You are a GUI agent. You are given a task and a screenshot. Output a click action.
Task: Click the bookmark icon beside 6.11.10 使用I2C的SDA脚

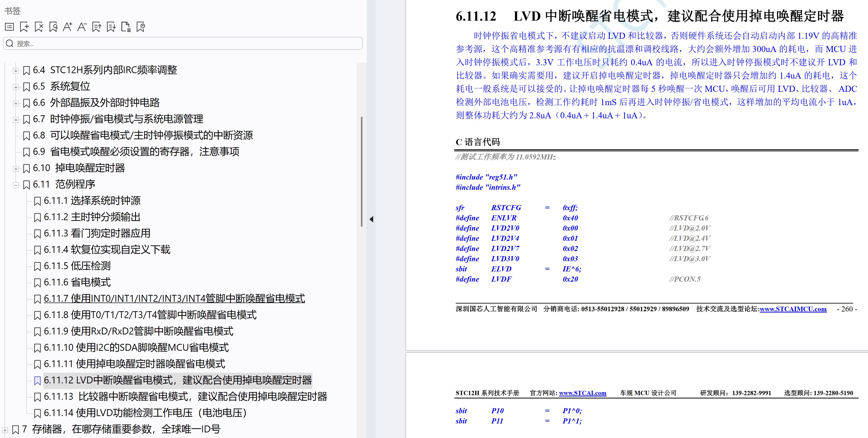pos(37,348)
